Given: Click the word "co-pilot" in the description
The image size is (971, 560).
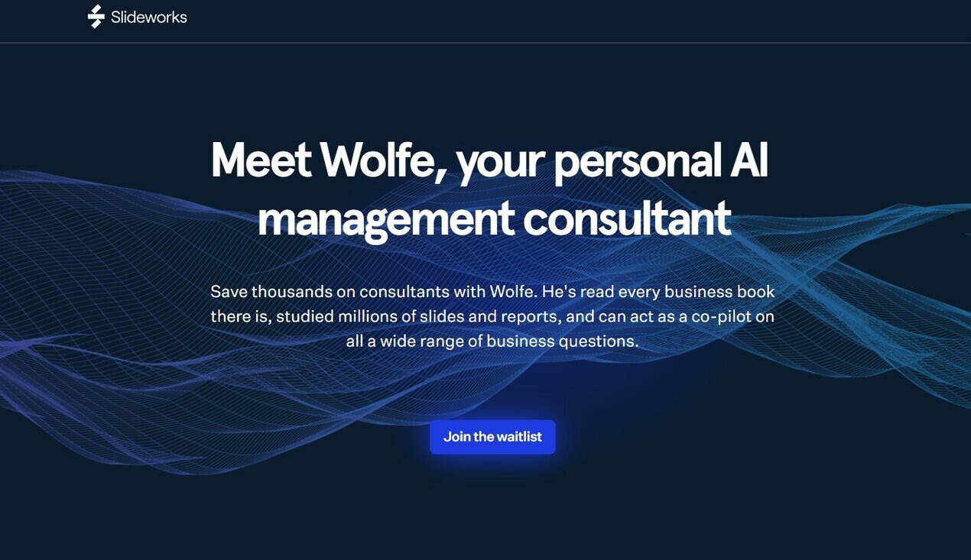Looking at the screenshot, I should click(x=723, y=316).
